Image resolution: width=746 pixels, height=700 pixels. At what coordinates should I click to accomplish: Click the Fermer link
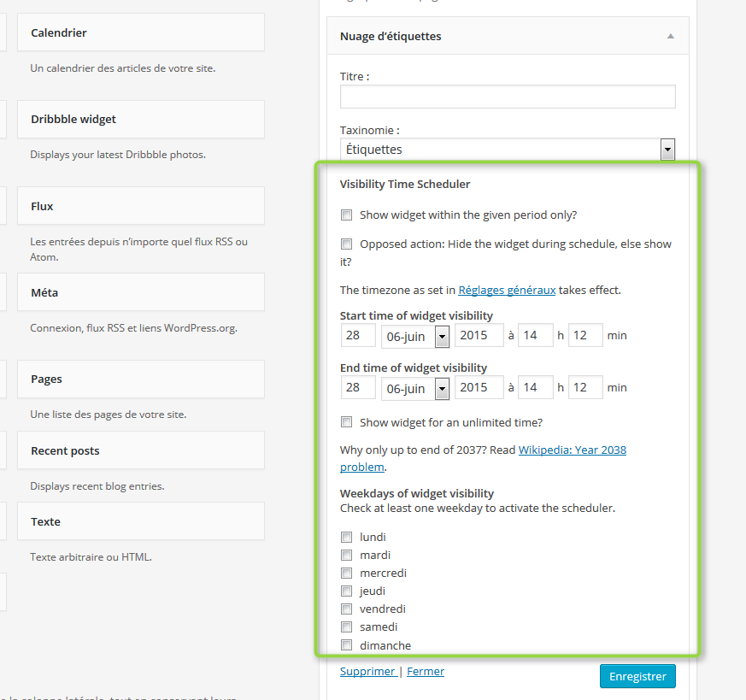[x=426, y=672]
